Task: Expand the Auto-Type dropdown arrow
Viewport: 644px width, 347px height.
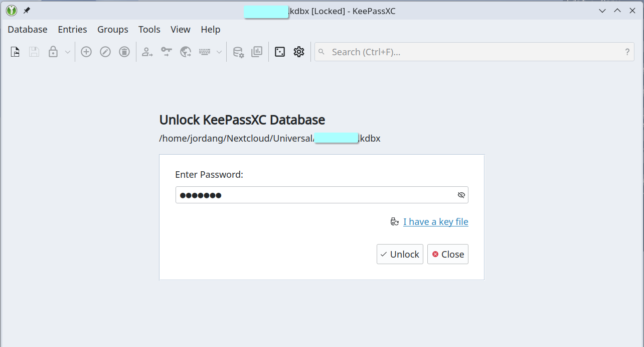Action: [x=219, y=52]
